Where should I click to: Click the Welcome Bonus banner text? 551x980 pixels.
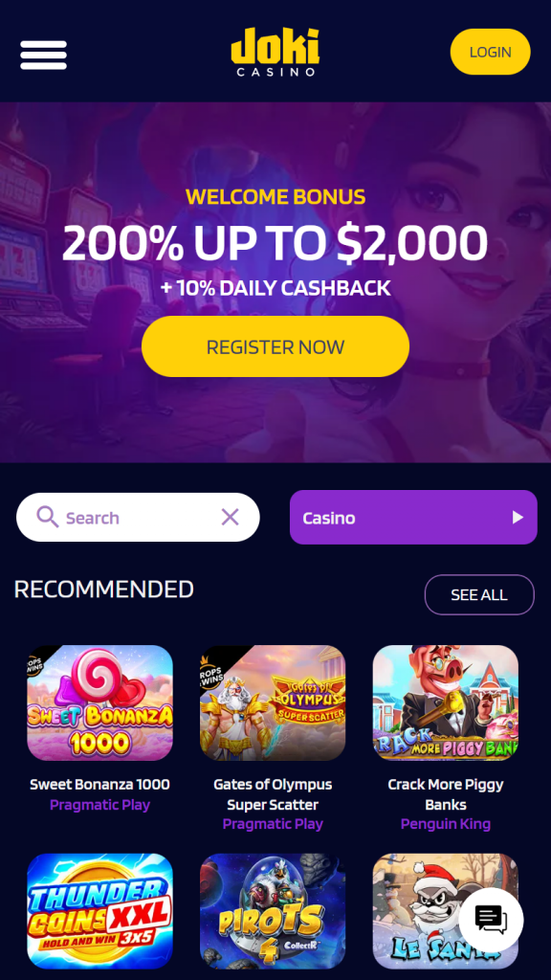coord(275,197)
